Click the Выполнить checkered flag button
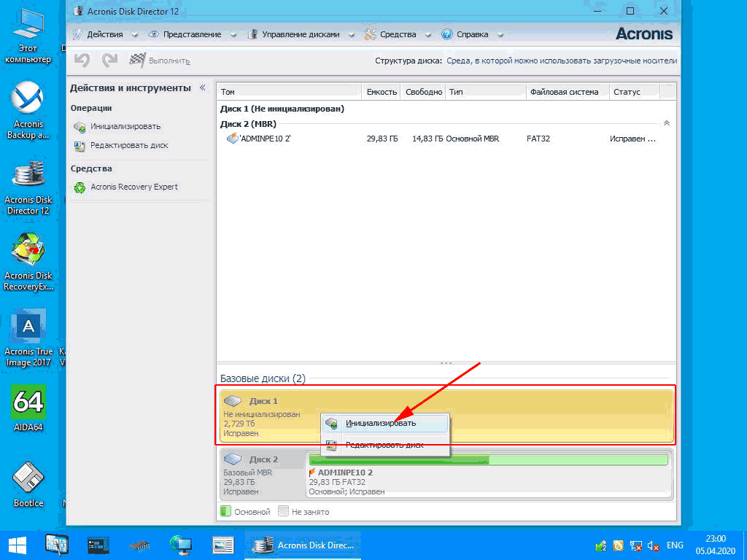The width and height of the screenshot is (747, 560). (159, 61)
